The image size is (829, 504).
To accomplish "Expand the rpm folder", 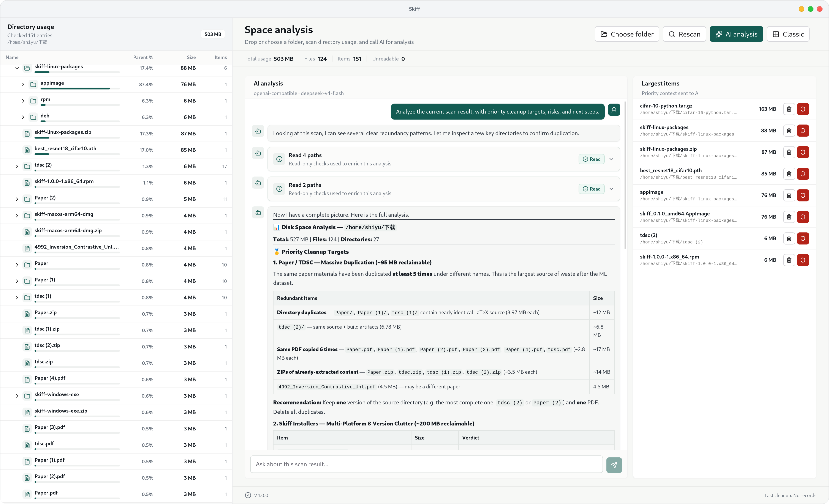I will tap(23, 101).
